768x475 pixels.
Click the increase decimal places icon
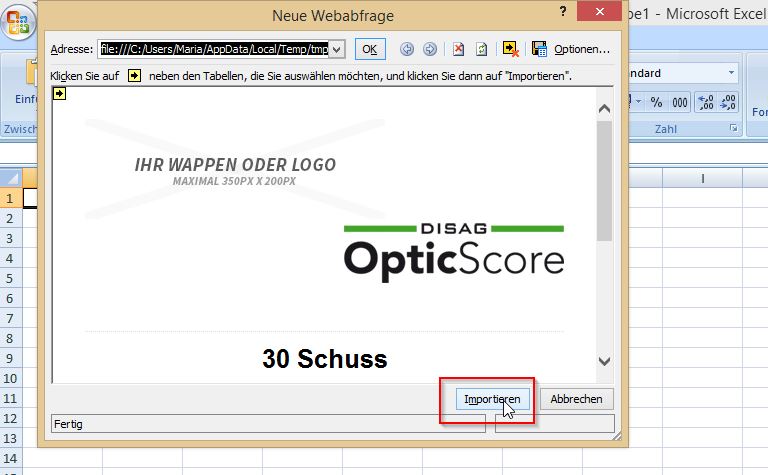click(705, 102)
